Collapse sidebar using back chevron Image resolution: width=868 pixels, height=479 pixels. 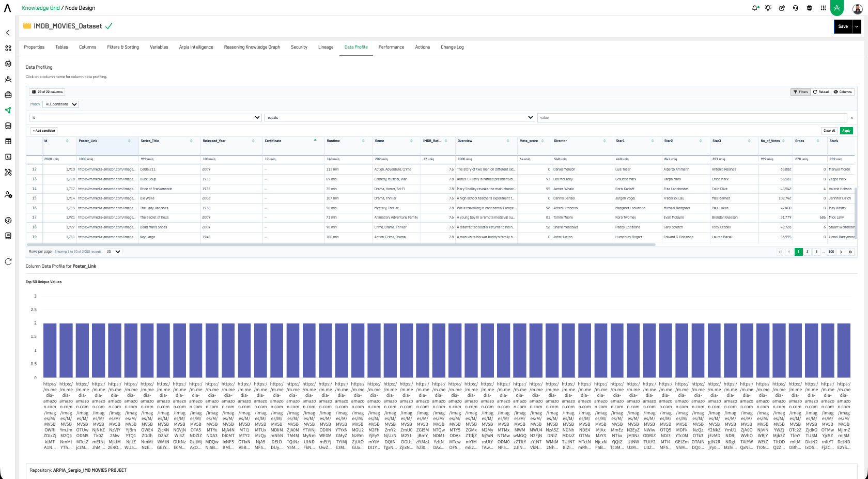8,33
